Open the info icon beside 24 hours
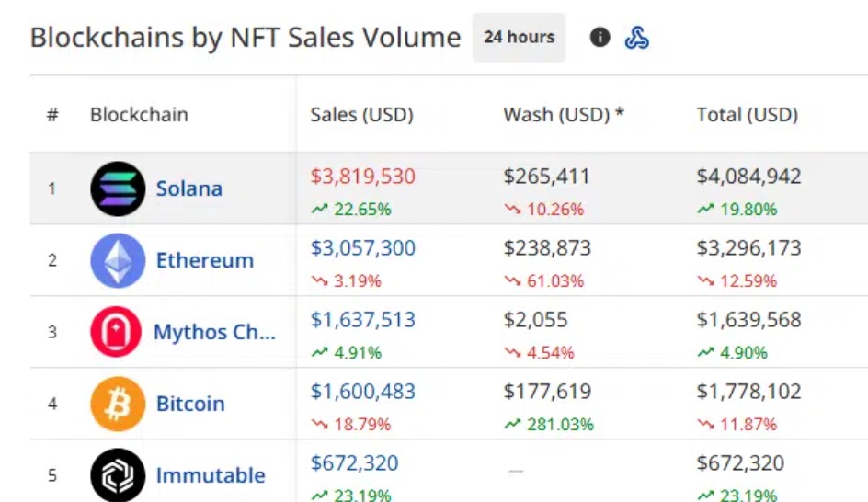 [600, 38]
